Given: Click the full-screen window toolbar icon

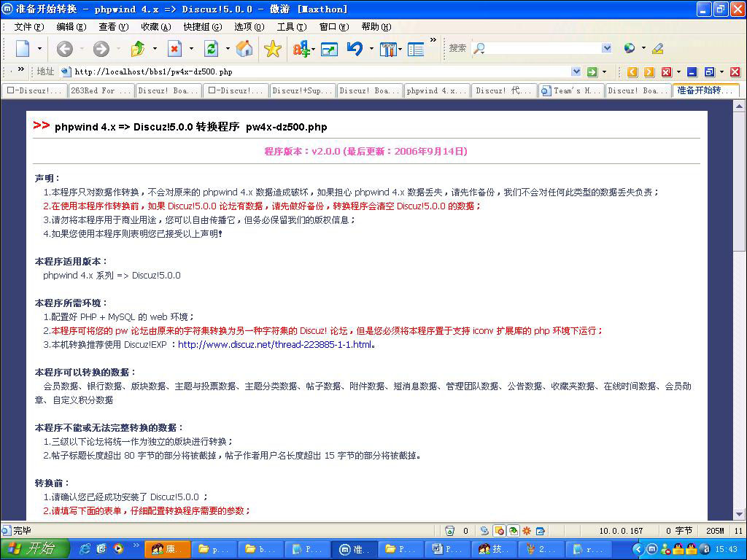Looking at the screenshot, I should 329,49.
